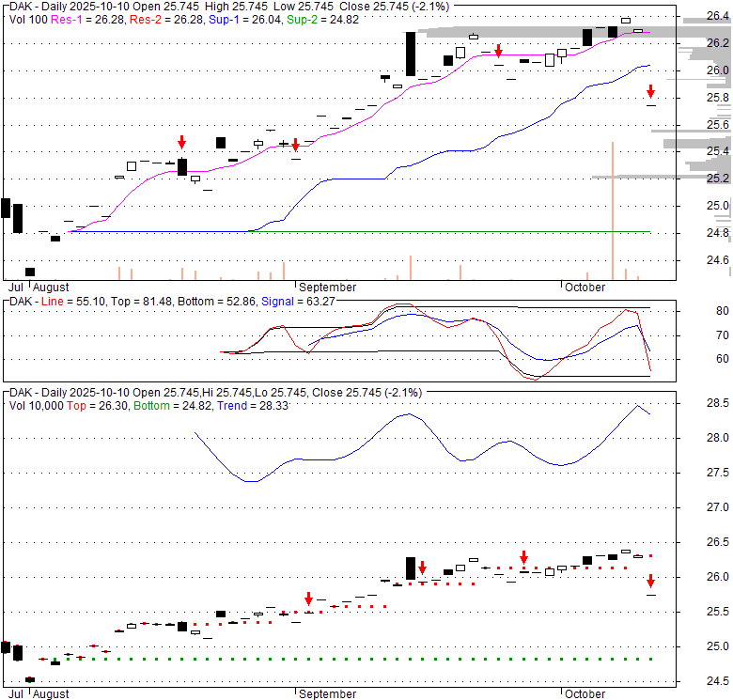Screen dimensions: 733x700
Task: Click the 26.4 price label on top axis
Action: click(718, 16)
